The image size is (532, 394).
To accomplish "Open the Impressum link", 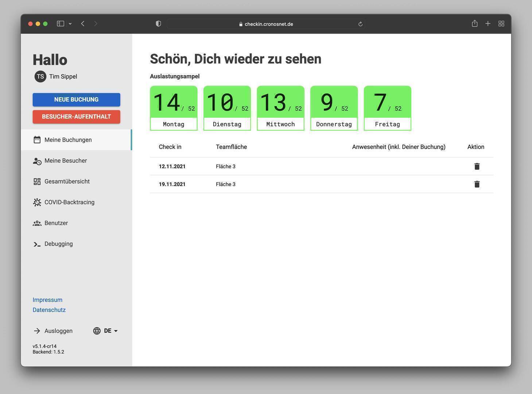I will (x=47, y=300).
